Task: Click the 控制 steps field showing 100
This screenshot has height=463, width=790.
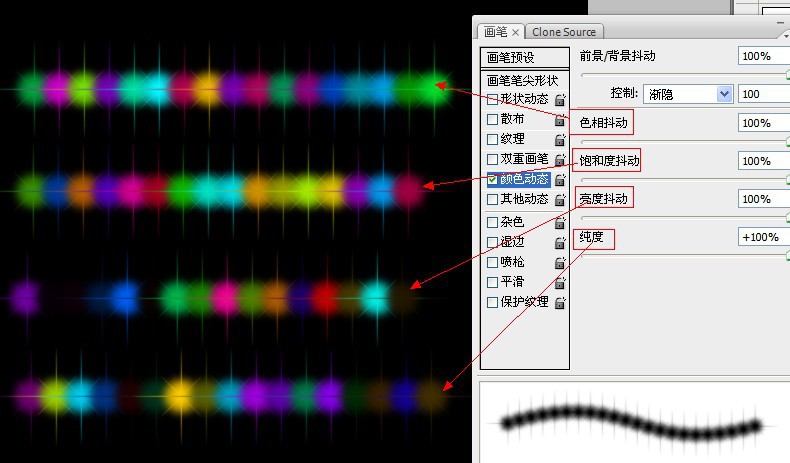Action: pyautogui.click(x=764, y=94)
